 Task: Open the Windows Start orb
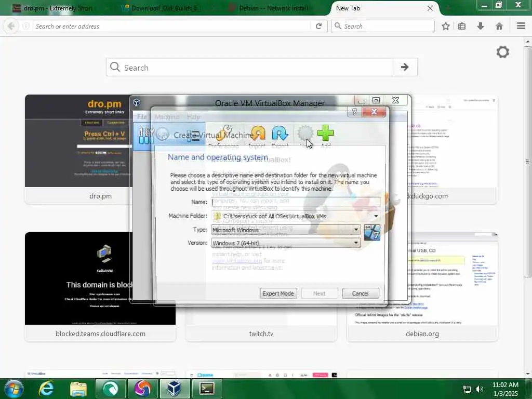(x=14, y=389)
